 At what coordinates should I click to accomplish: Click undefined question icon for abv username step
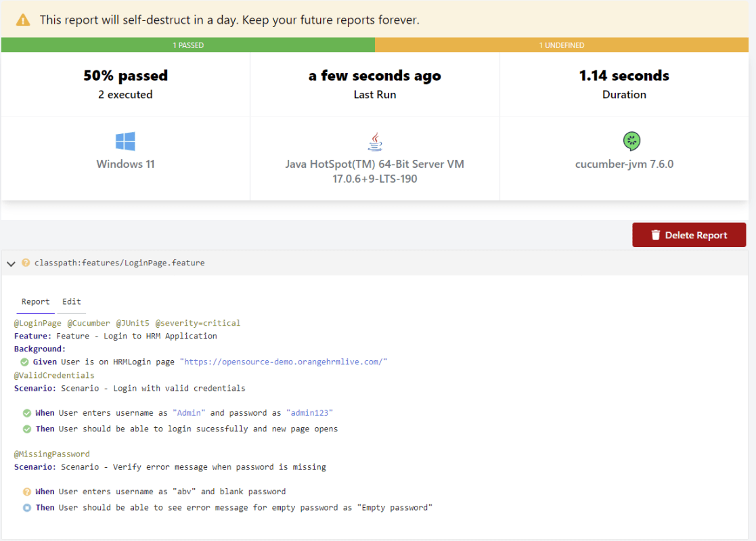27,492
